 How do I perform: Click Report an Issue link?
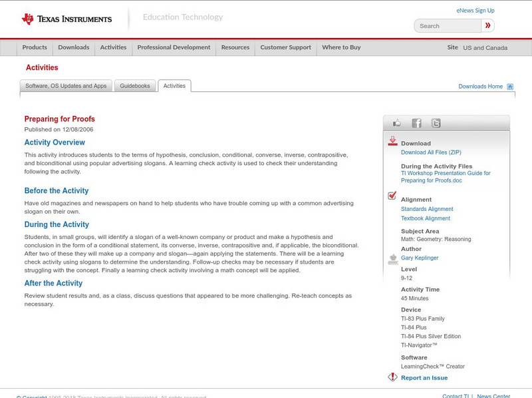pyautogui.click(x=424, y=378)
